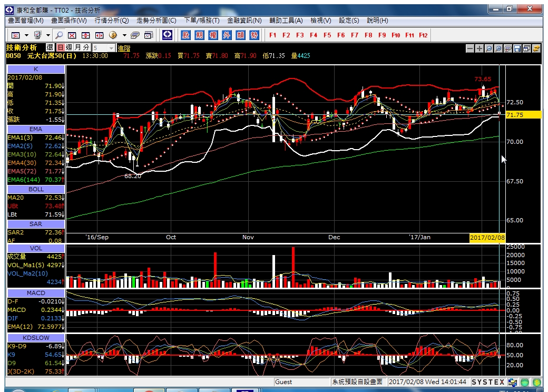The width and height of the screenshot is (548, 392).
Task: Click the F5 shortcut button
Action: coord(327,35)
